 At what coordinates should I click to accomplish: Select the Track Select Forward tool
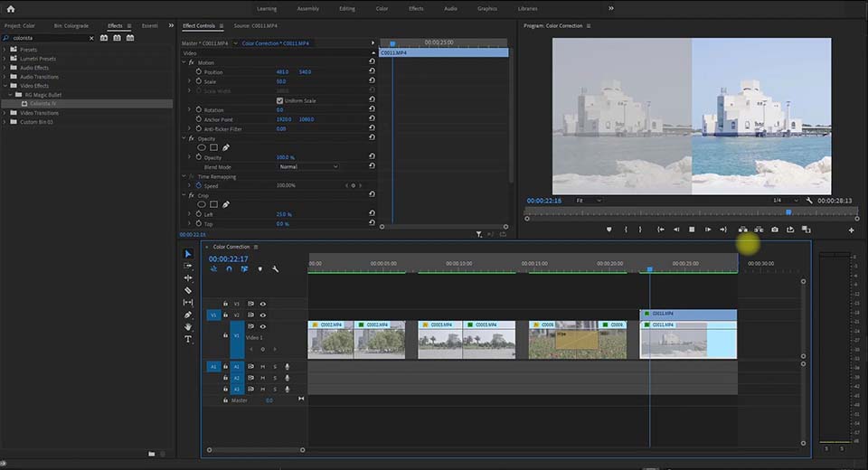[x=188, y=266]
